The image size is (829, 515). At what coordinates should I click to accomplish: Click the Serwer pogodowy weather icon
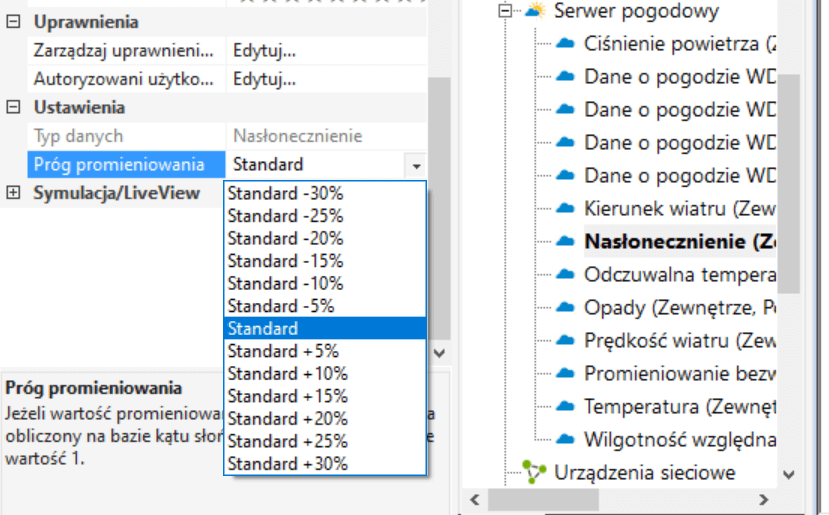536,11
